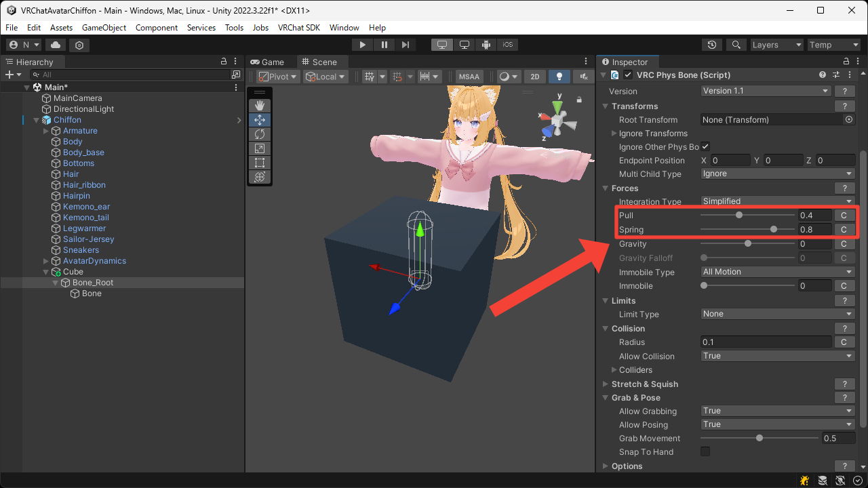The height and width of the screenshot is (488, 868).
Task: Switch to the Game tab
Action: 267,62
